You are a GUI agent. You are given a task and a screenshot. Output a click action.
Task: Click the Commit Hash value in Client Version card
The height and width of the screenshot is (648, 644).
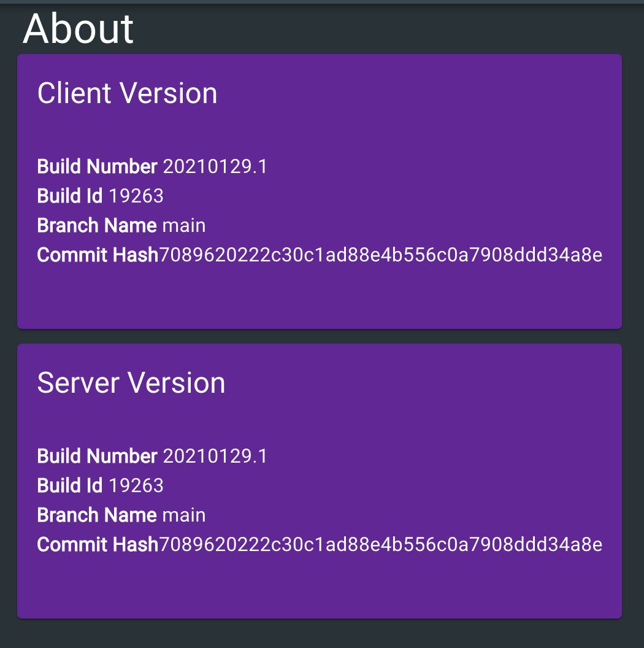[x=380, y=255]
